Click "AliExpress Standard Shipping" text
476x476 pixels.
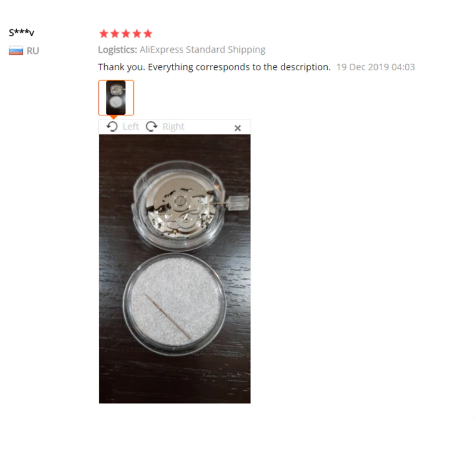(x=202, y=50)
